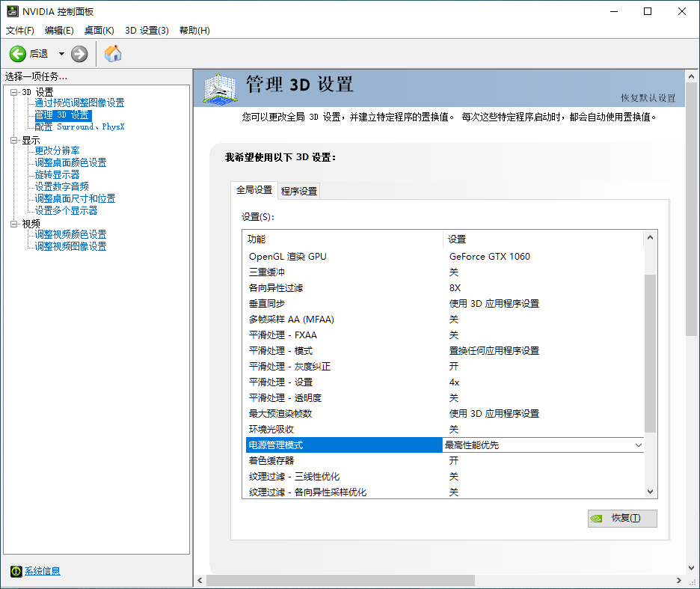Select the 平滑处理 - FXAA row

(x=445, y=335)
